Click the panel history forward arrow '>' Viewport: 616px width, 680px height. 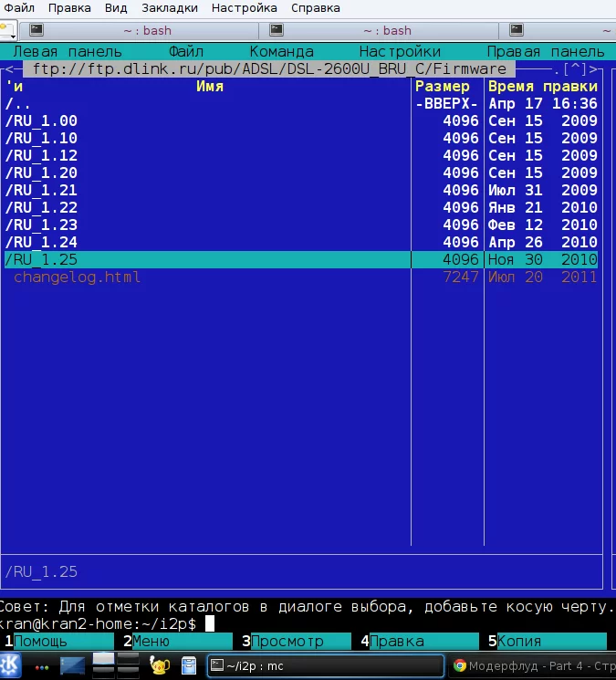tap(592, 69)
